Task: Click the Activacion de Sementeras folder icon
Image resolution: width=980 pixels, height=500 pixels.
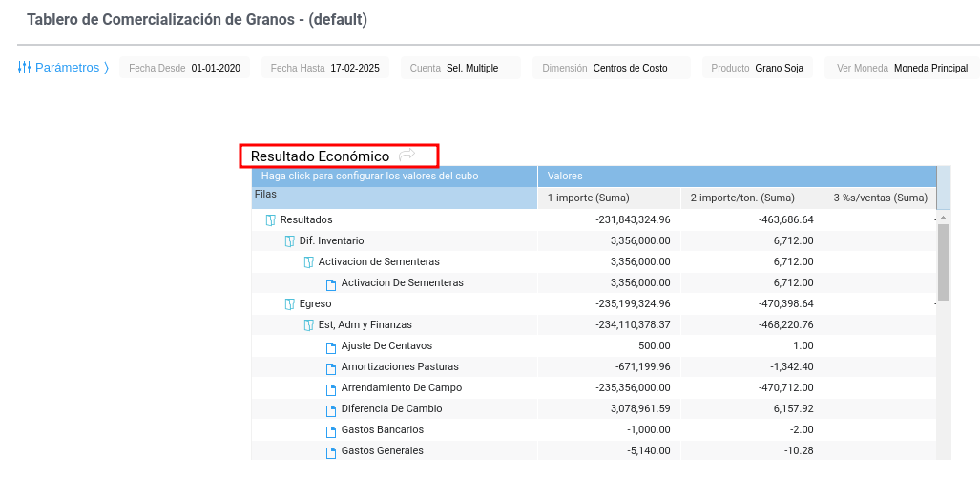Action: [x=308, y=262]
